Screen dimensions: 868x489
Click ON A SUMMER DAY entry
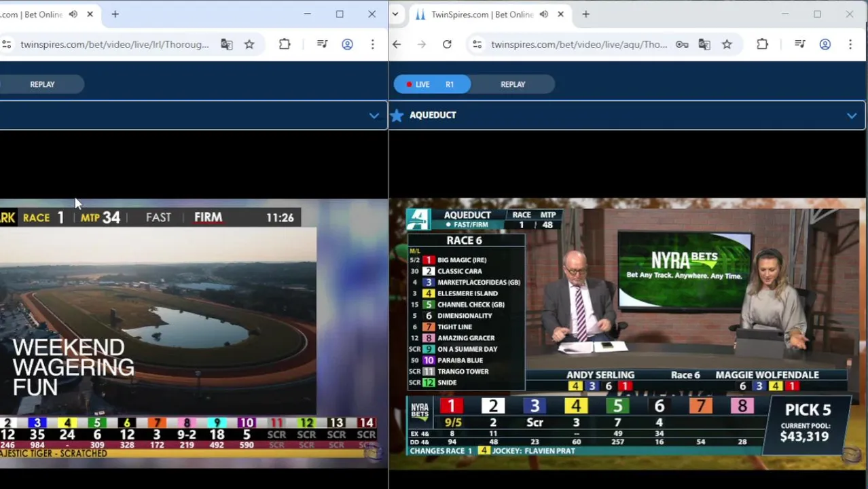tap(467, 349)
